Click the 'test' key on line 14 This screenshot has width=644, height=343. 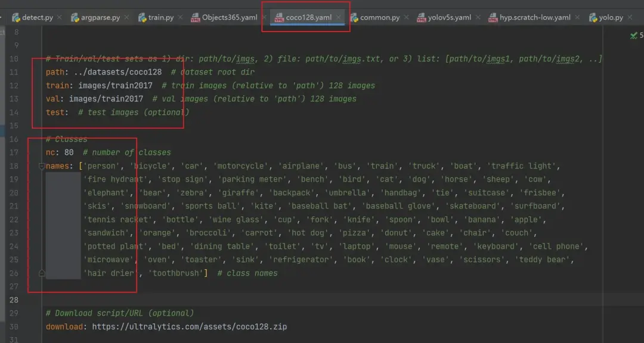[55, 113]
